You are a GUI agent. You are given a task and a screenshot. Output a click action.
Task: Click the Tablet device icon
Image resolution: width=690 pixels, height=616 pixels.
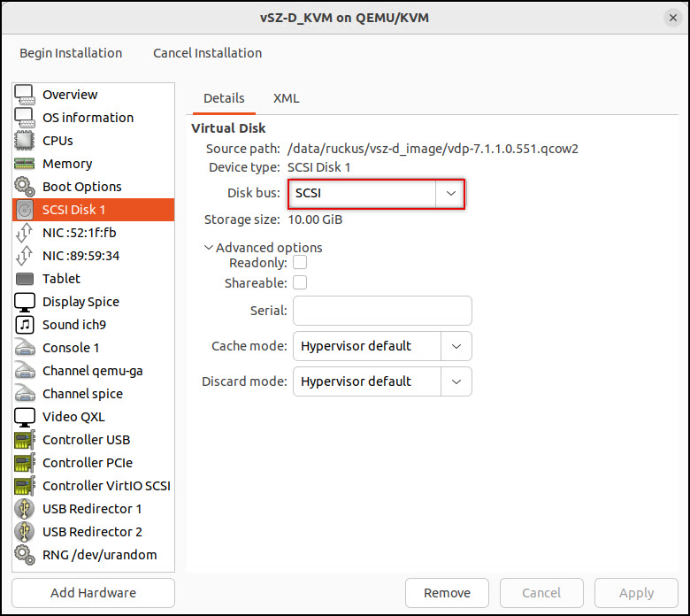point(25,279)
